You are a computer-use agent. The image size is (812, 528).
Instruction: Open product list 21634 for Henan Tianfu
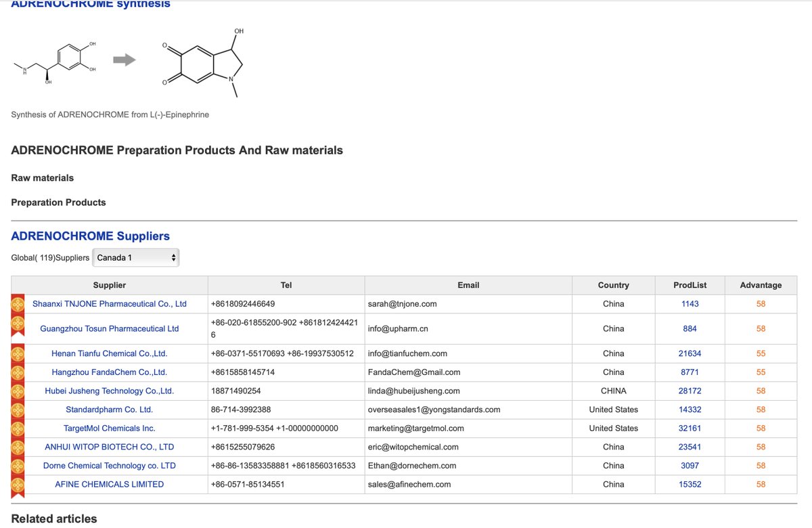[690, 353]
